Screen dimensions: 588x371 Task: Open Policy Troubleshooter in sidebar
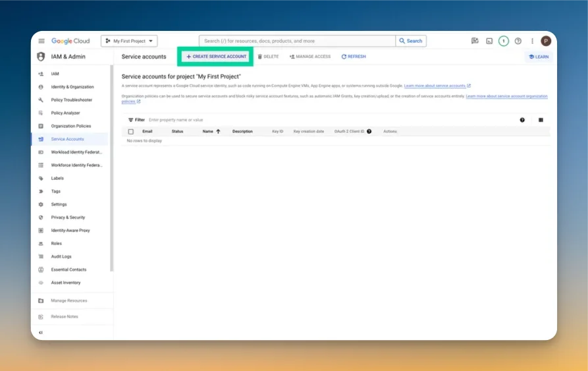[x=69, y=100]
